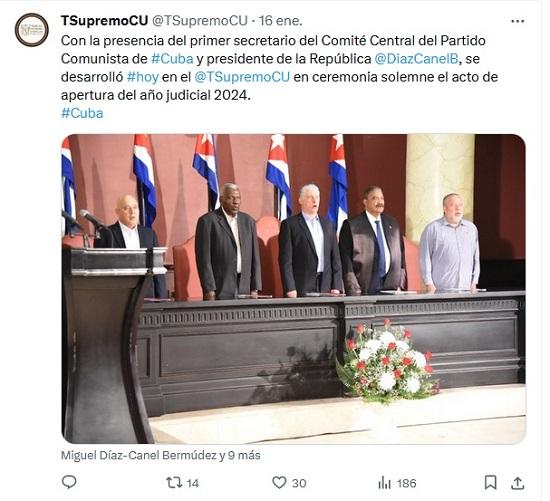Like the tweet with heart icon
Screen dimensions: 550x501
point(280,482)
